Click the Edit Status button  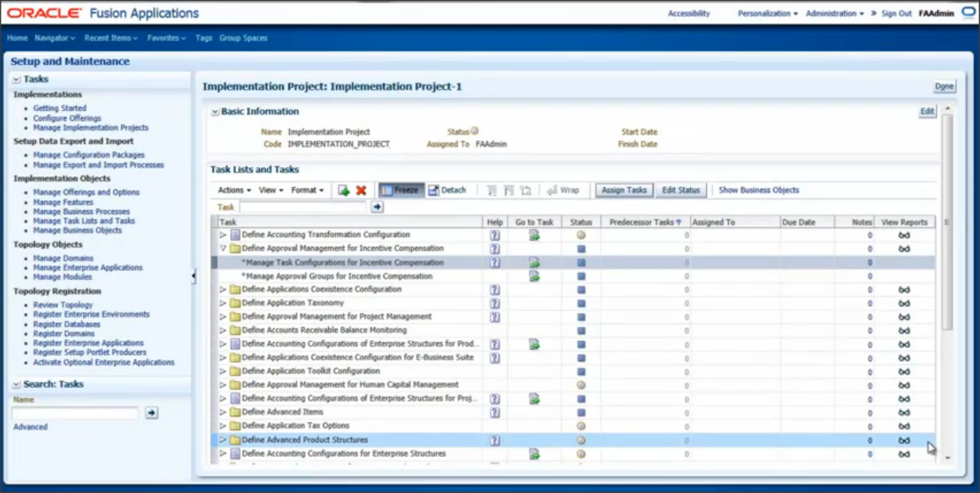click(681, 190)
